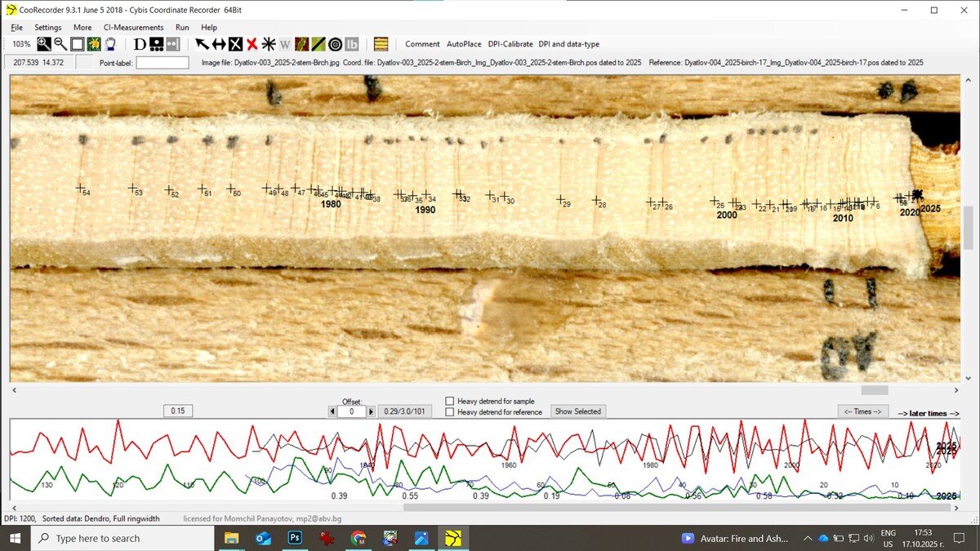Click the double-headed horizontal arrow tool
Image resolution: width=980 pixels, height=551 pixels.
[x=219, y=44]
